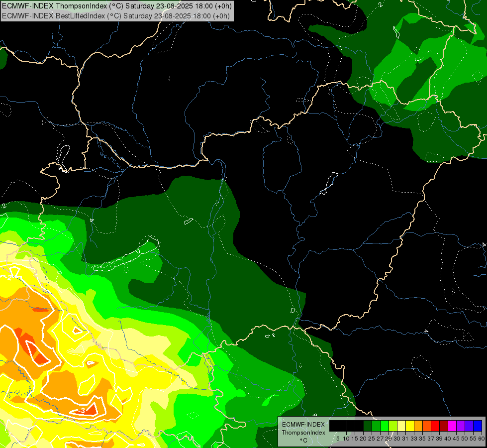The image size is (487, 448).
Task: Click the legend tick label '27'
Action: pyautogui.click(x=380, y=439)
